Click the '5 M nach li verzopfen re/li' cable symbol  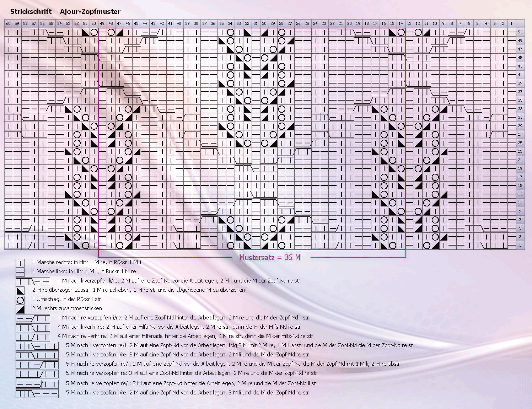pyautogui.click(x=37, y=346)
